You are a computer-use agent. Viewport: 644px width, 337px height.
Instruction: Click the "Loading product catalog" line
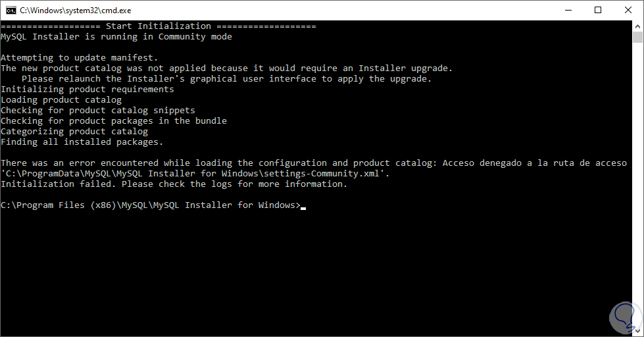pyautogui.click(x=61, y=100)
